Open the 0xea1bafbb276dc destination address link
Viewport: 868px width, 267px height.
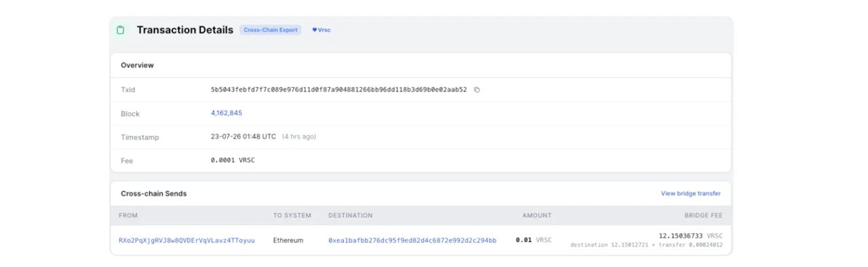coord(412,241)
